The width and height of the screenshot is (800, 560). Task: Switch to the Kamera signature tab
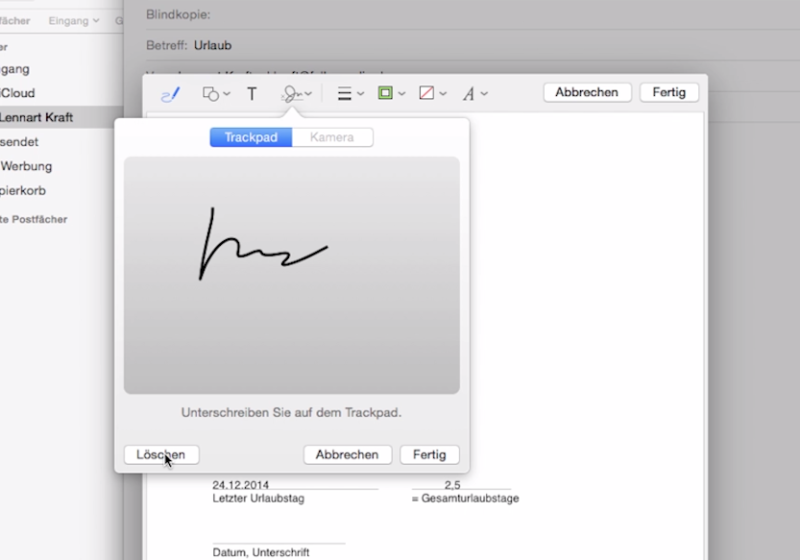[x=332, y=138]
